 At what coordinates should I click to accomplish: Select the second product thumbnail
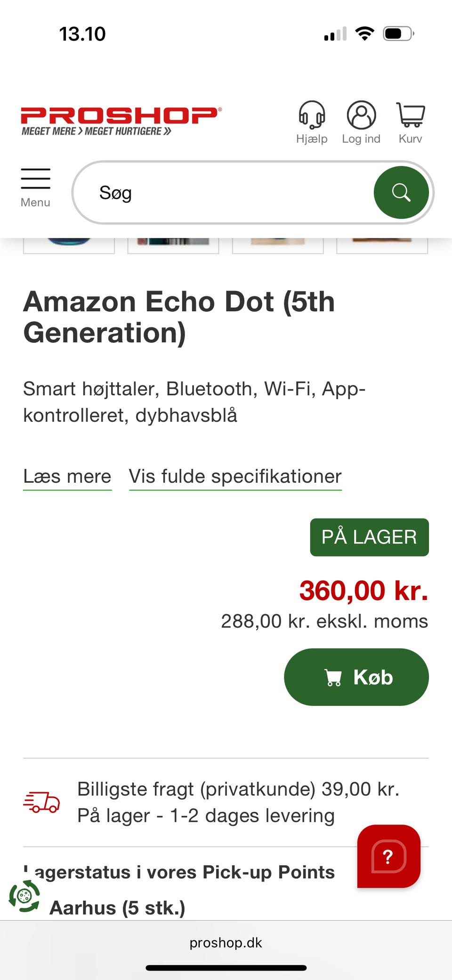pos(173,245)
